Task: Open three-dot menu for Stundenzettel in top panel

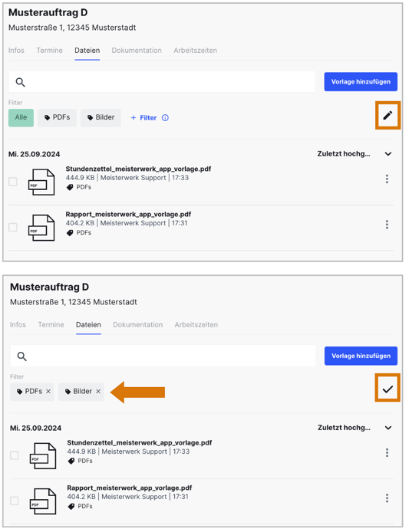Action: coord(387,179)
